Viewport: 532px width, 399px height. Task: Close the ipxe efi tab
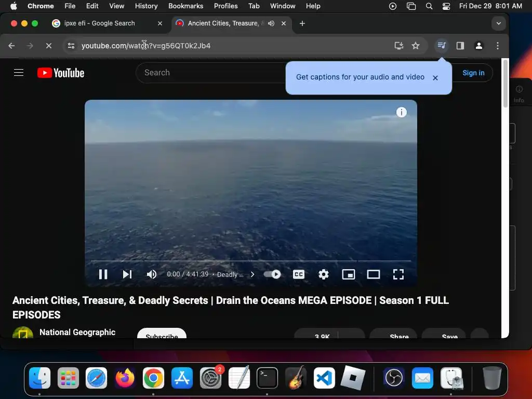[160, 23]
